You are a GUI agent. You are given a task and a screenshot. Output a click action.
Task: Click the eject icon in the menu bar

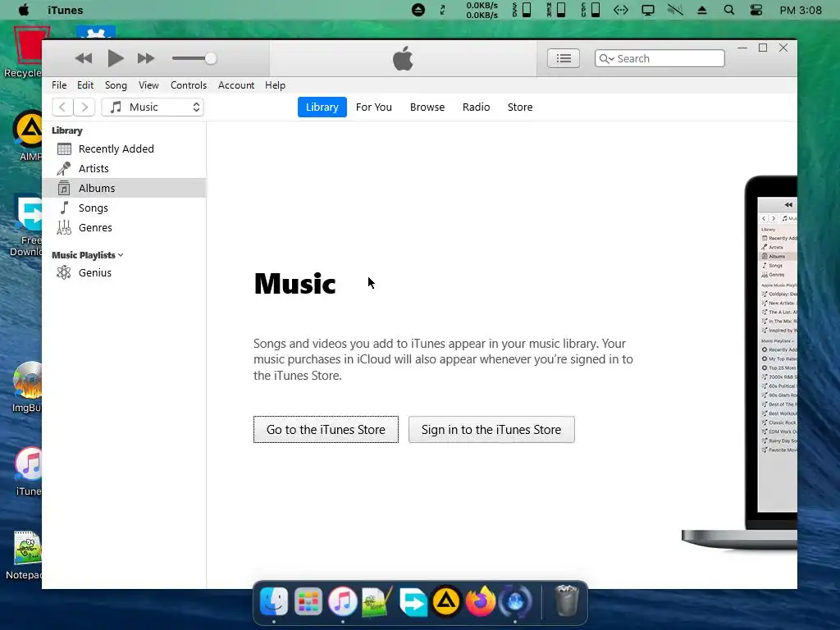point(702,10)
